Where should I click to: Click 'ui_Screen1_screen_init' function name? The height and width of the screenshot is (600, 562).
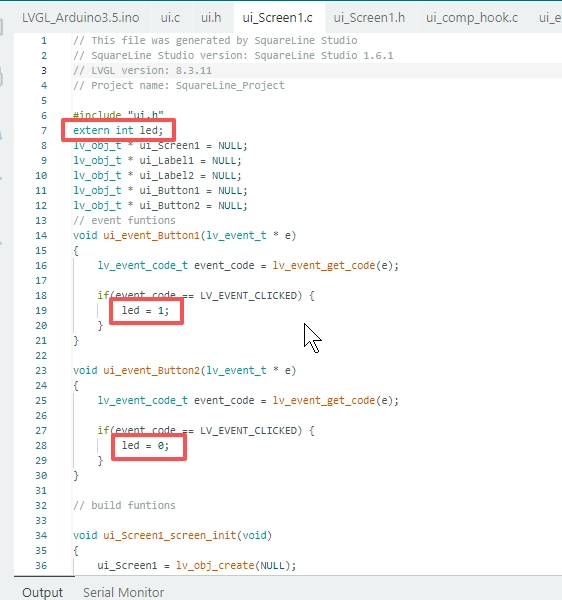(x=169, y=535)
